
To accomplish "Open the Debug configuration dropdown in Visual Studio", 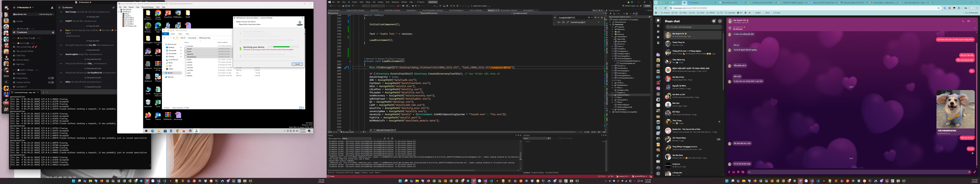I will coord(366,6).
